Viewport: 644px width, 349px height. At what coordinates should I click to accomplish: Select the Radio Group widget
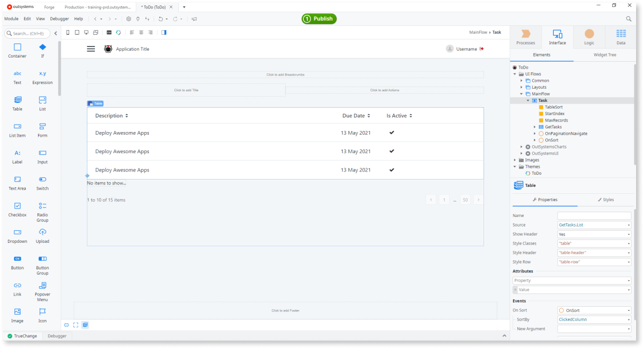pyautogui.click(x=43, y=206)
